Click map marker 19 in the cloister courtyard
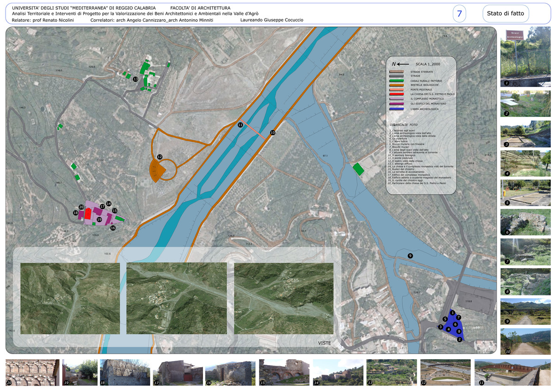 [99, 219]
